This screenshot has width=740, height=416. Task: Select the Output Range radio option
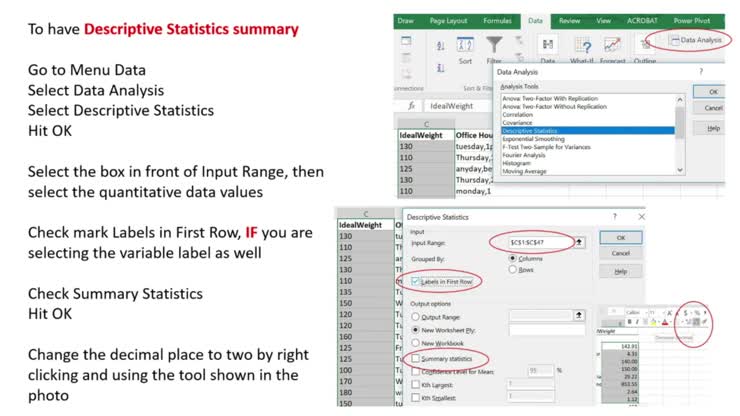click(415, 317)
